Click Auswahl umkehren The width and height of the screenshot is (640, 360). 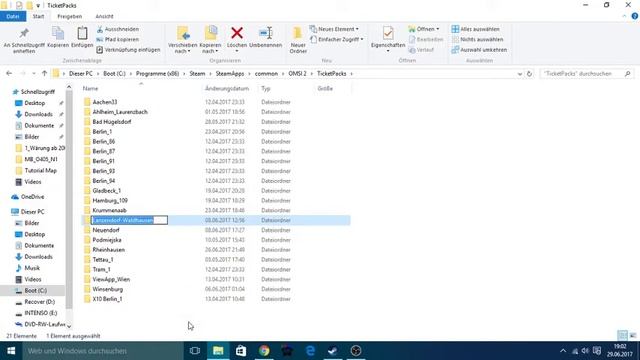pyautogui.click(x=480, y=50)
